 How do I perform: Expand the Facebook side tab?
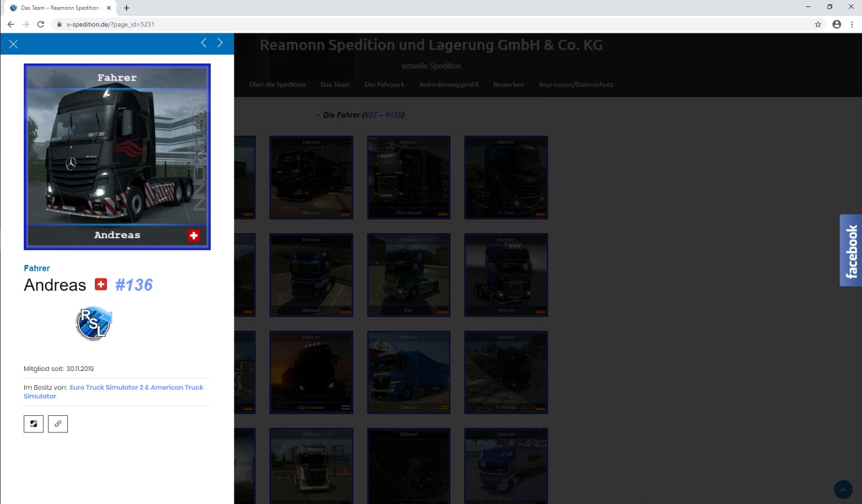coord(851,250)
